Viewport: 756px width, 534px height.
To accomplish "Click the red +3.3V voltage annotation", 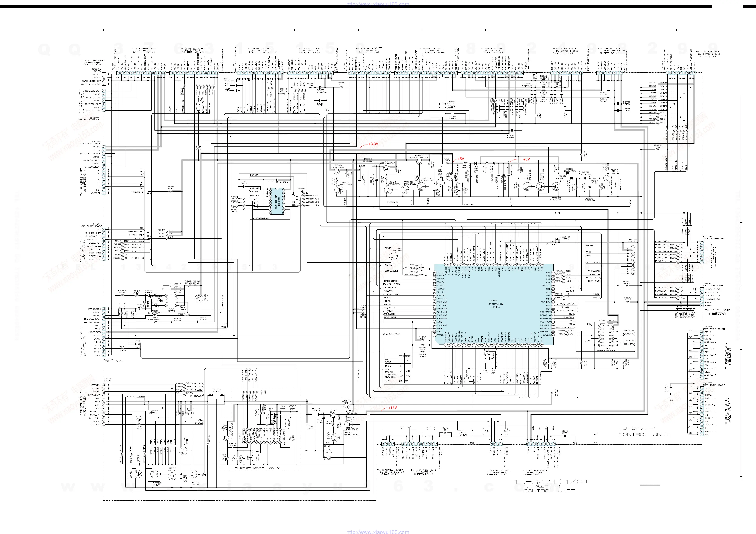I will click(x=373, y=144).
